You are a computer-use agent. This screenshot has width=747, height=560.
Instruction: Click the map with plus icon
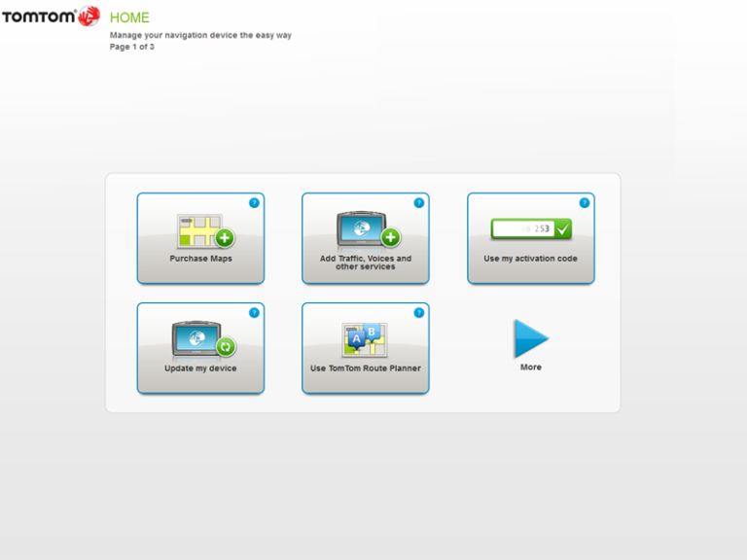205,231
